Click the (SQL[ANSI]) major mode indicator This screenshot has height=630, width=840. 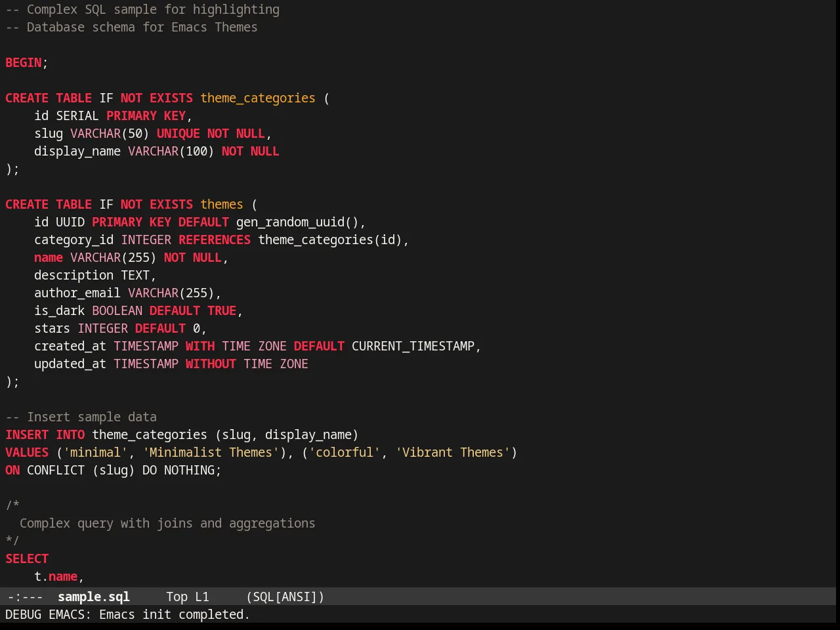[x=285, y=597]
